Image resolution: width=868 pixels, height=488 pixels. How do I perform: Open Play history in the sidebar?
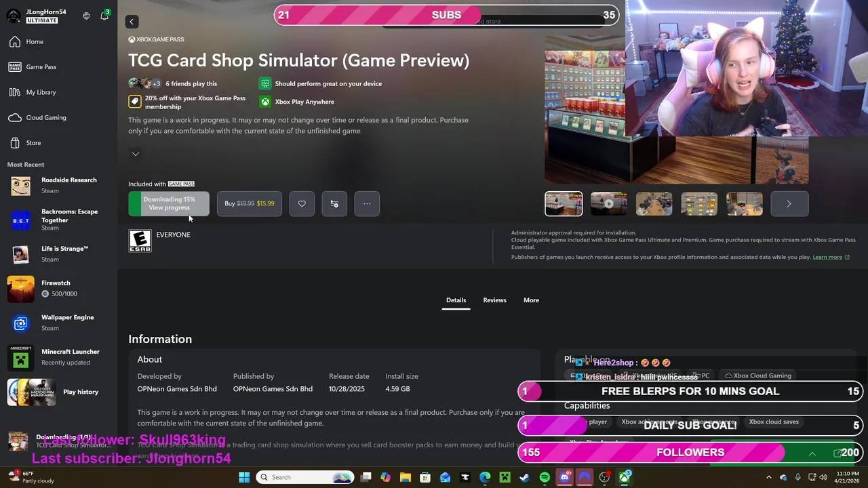(58, 392)
